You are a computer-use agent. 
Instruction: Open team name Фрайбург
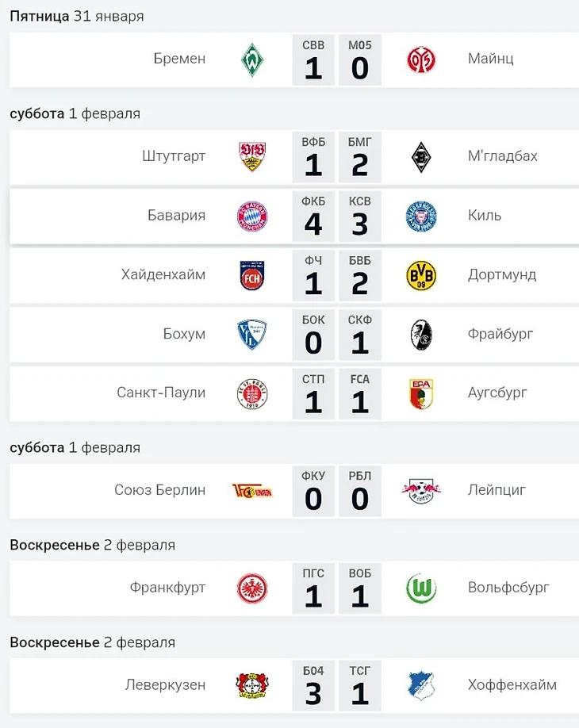point(500,334)
